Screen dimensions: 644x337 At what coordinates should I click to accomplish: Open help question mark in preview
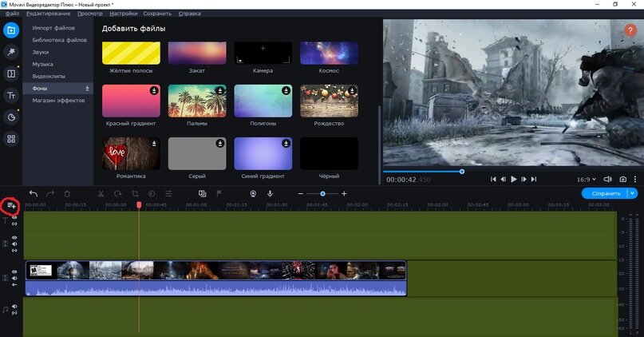click(630, 30)
